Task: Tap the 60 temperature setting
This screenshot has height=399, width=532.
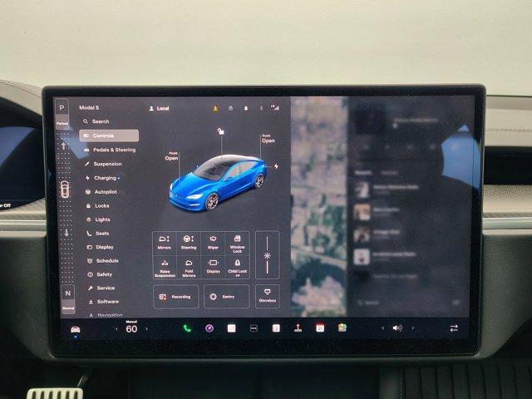Action: coord(131,328)
